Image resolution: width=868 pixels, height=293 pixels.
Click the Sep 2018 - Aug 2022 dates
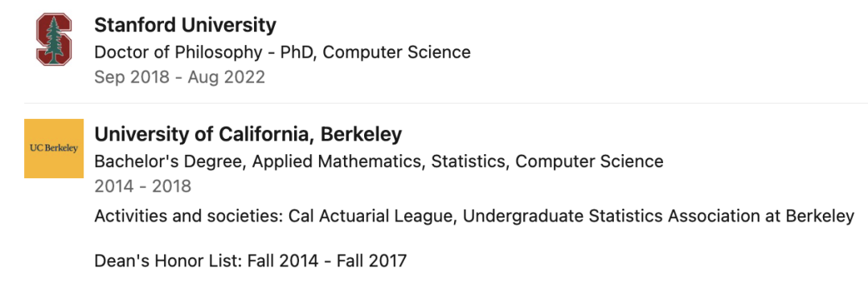[x=180, y=77]
